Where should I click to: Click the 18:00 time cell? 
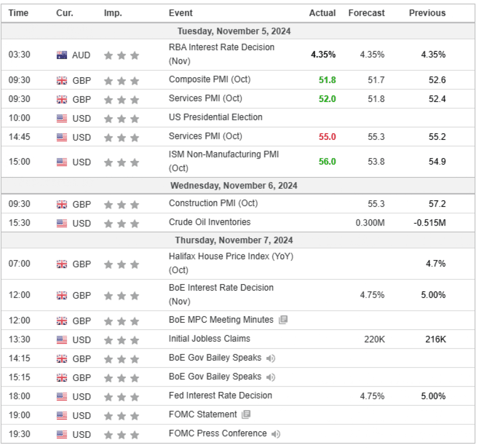pos(19,396)
